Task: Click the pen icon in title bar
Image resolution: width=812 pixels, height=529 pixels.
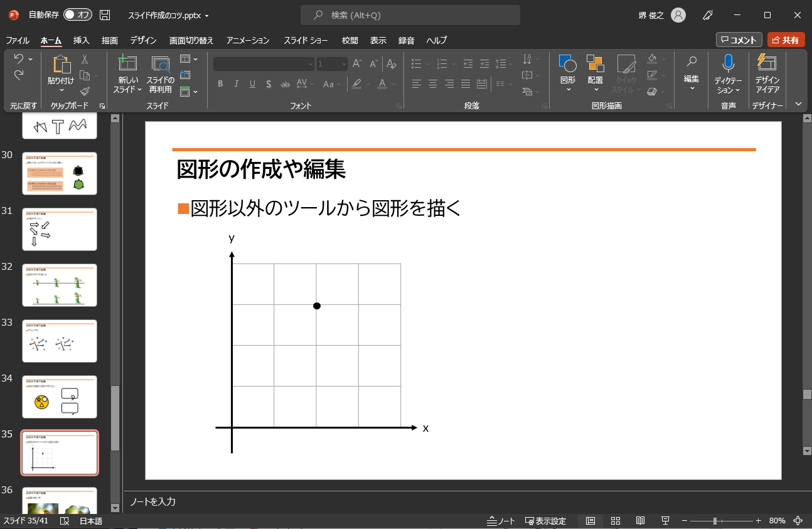Action: pos(708,15)
